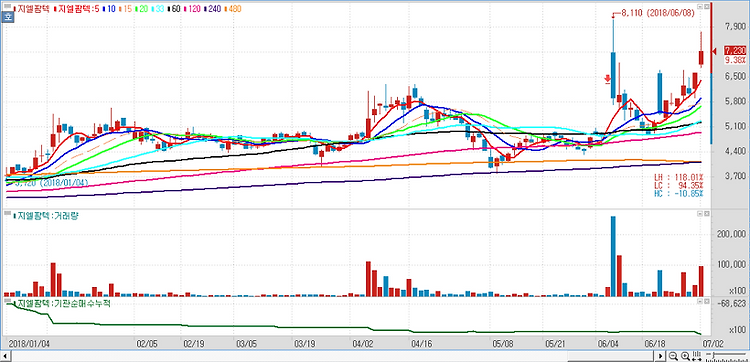Click the 5,100 price axis label

pyautogui.click(x=736, y=126)
